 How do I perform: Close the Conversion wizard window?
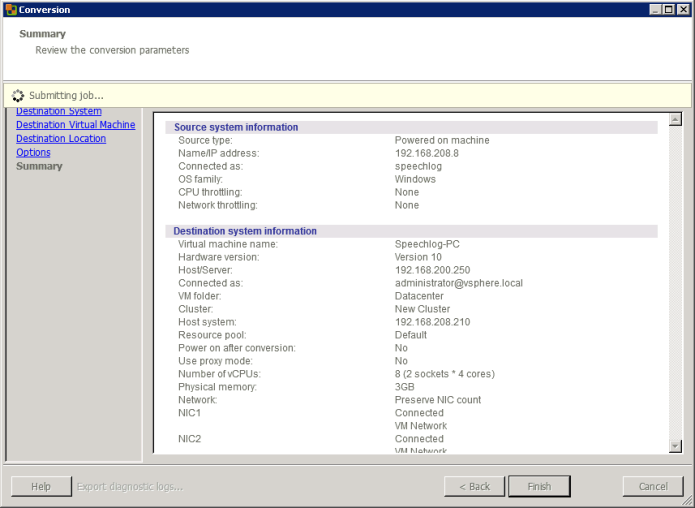(x=683, y=9)
